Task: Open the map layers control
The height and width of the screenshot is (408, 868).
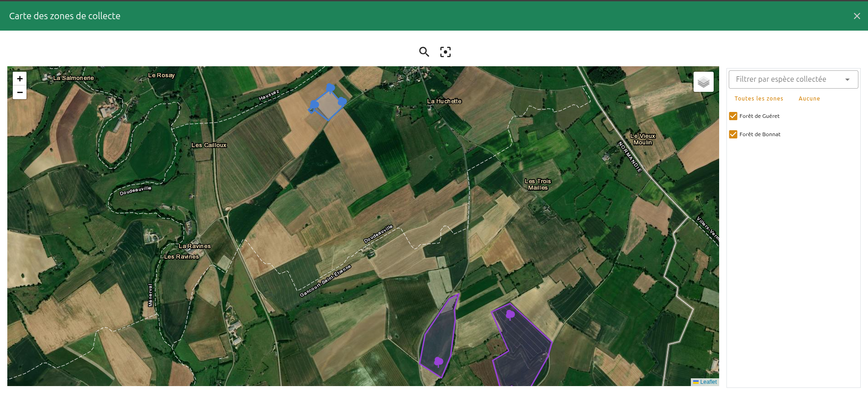Action: click(703, 82)
